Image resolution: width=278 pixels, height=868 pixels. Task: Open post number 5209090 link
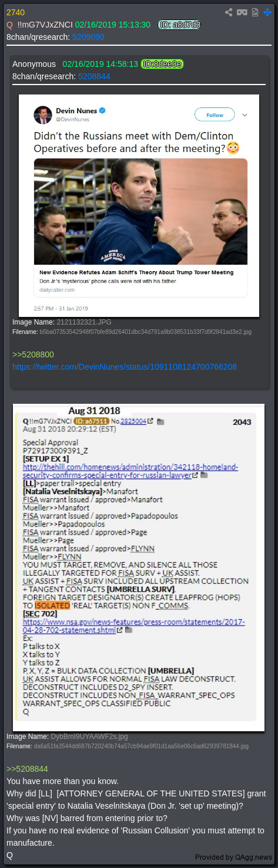(x=88, y=36)
